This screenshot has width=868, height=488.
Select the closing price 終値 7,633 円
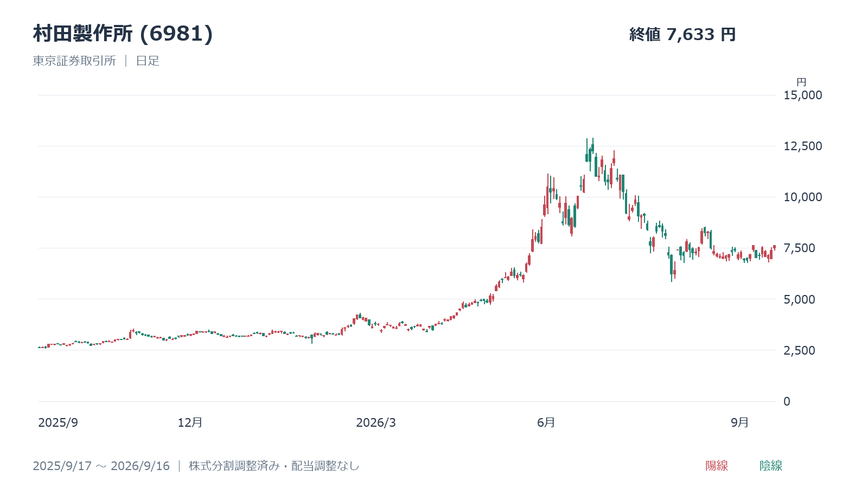tap(682, 34)
